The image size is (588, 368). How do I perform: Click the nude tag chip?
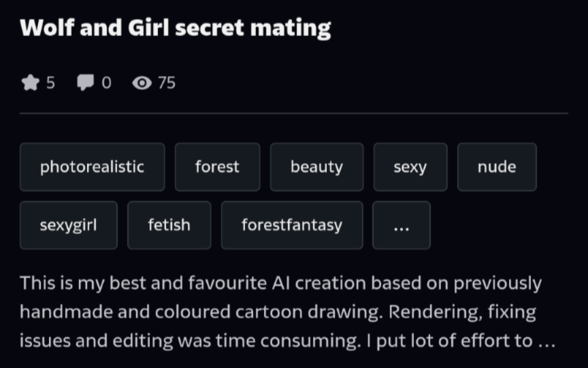497,167
